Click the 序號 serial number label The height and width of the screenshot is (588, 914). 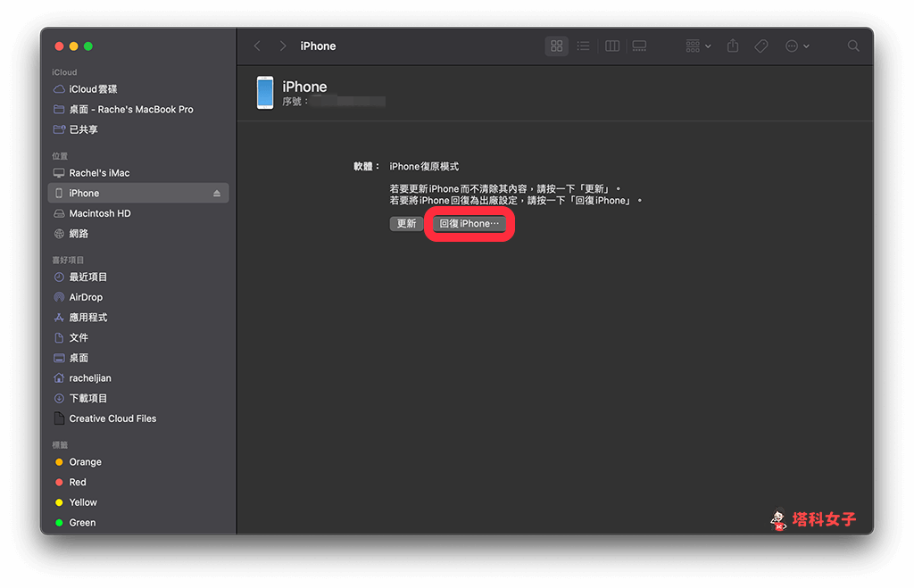[x=295, y=102]
